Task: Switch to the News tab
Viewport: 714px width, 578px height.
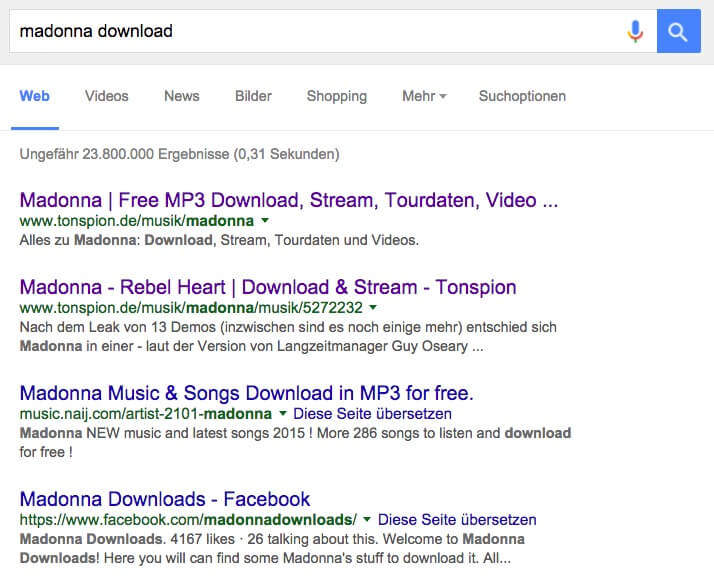Action: click(x=182, y=96)
